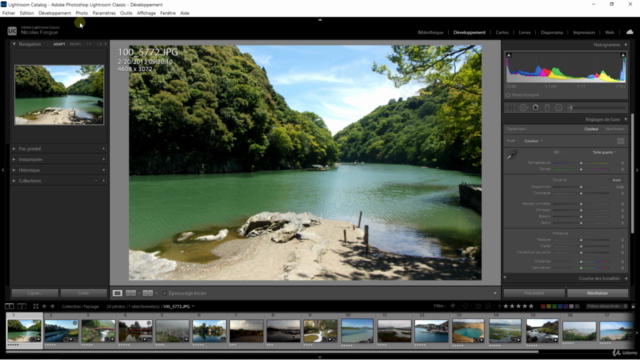Toggle the Photo d'origine checkbox

508,95
